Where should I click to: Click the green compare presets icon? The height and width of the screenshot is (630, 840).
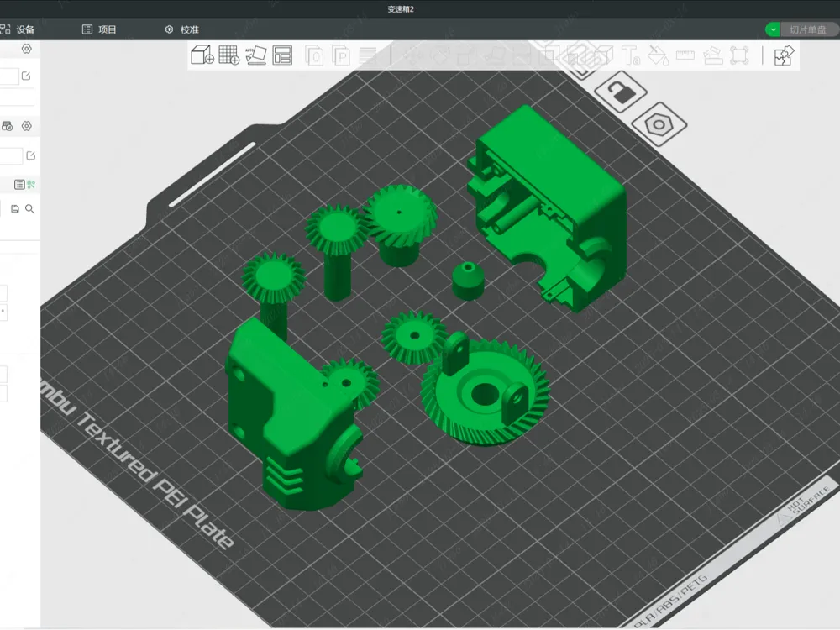point(31,184)
